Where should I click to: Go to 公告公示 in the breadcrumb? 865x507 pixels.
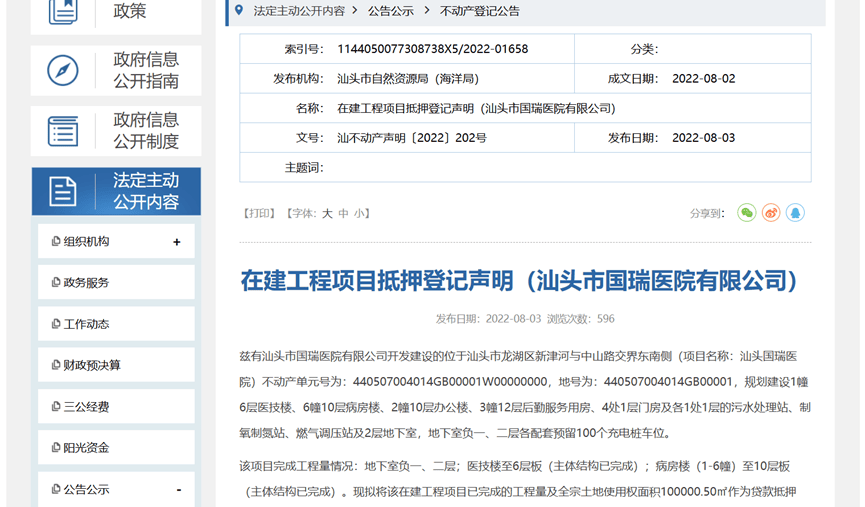click(390, 11)
